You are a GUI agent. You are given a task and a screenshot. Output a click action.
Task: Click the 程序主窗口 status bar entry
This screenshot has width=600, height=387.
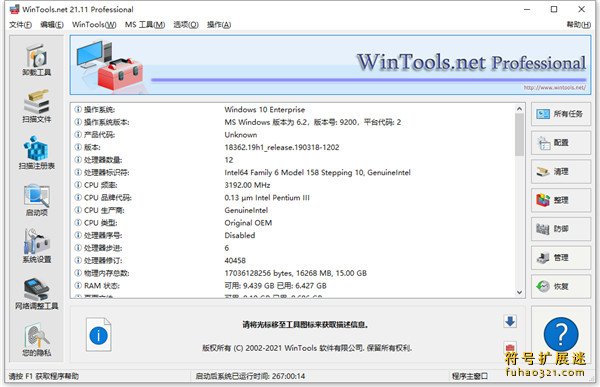pyautogui.click(x=470, y=376)
